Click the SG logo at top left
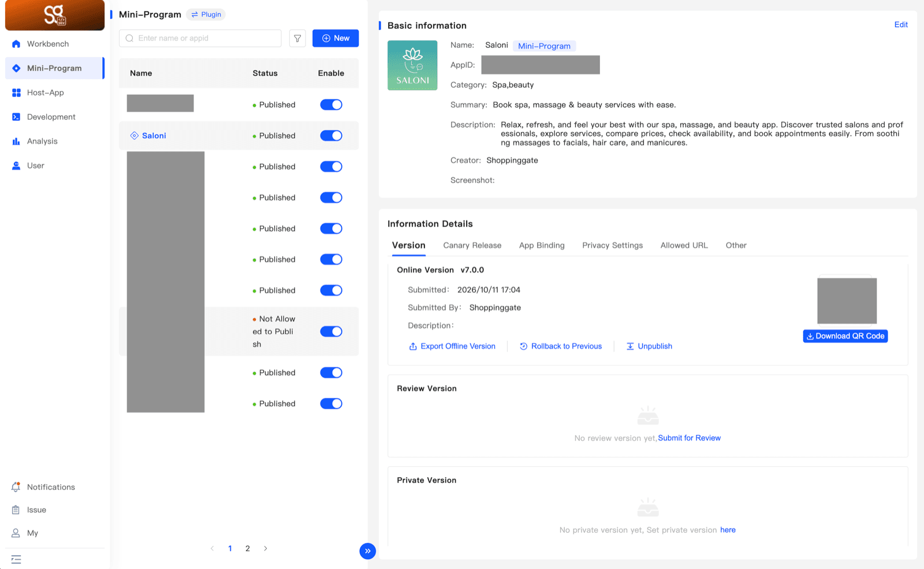The width and height of the screenshot is (924, 569). (55, 15)
